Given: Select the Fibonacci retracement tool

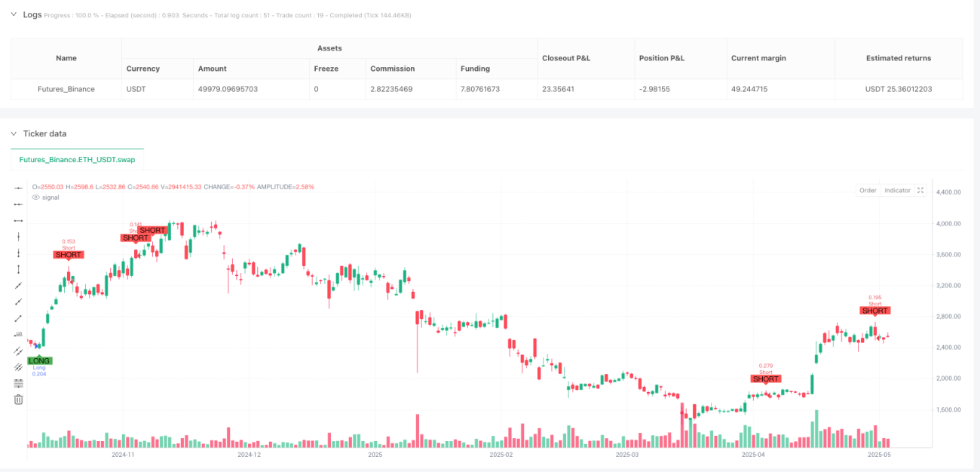Looking at the screenshot, I should coord(19,383).
